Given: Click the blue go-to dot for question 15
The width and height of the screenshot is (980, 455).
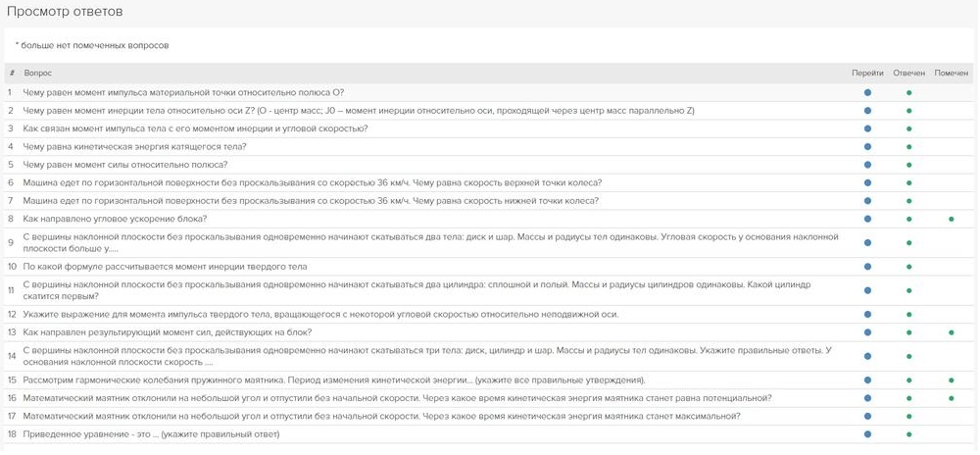Looking at the screenshot, I should coord(867,380).
